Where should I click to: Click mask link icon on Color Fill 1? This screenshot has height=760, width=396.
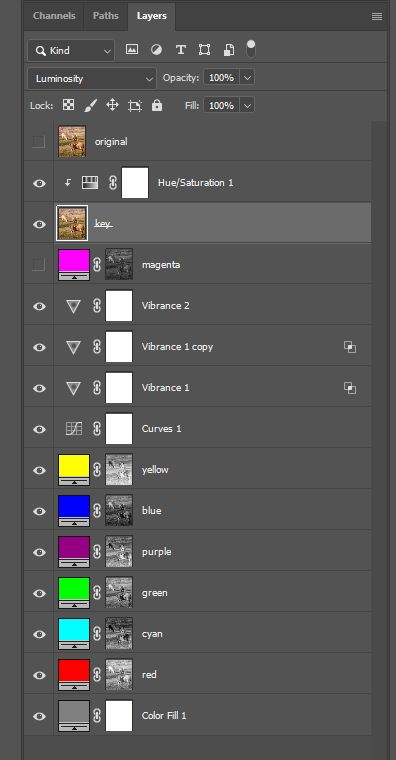point(97,715)
